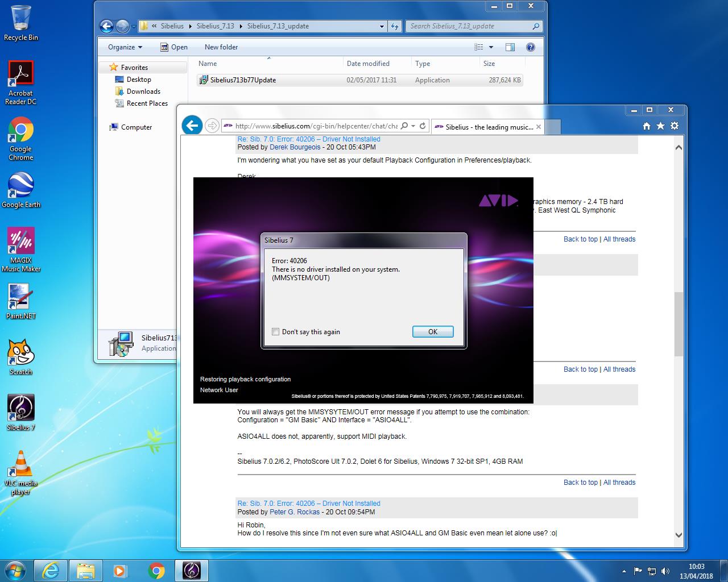Viewport: 728px width, 582px height.
Task: Open Google Earth desktop shortcut
Action: [x=21, y=190]
